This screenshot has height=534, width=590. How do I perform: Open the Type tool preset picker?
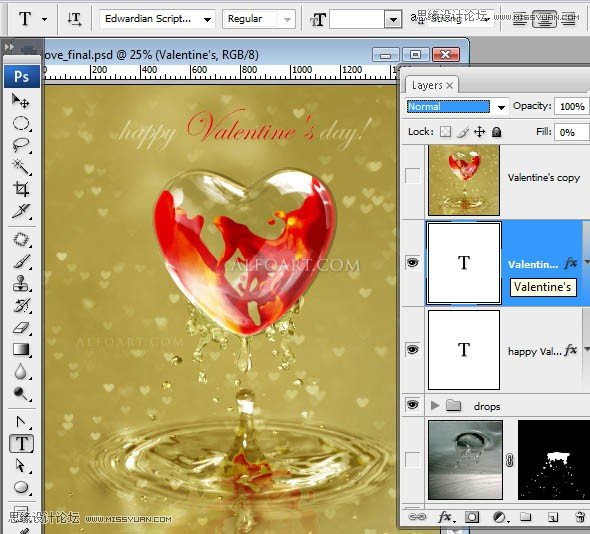click(44, 19)
